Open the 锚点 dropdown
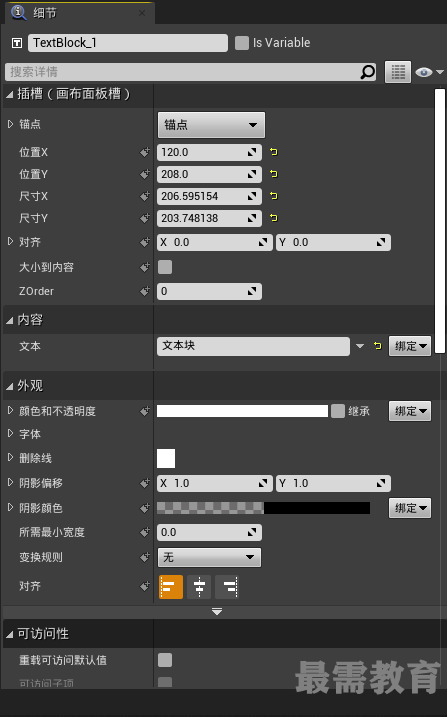Viewport: 447px width, 717px height. pyautogui.click(x=211, y=125)
